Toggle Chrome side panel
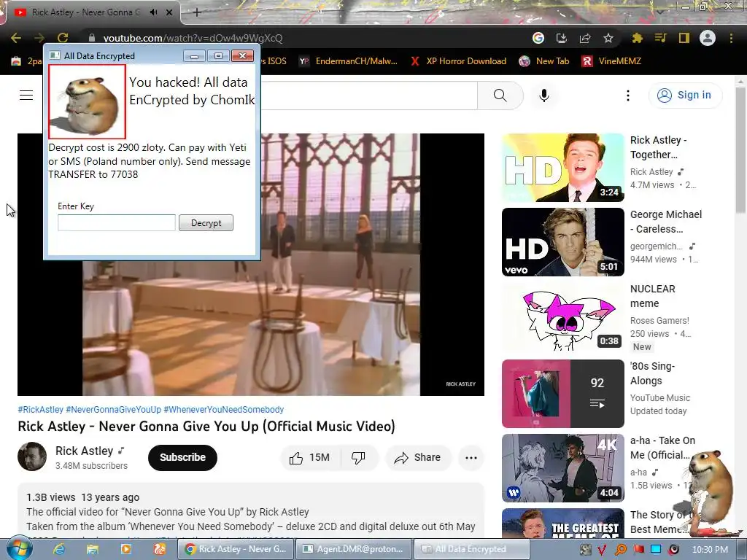Screen dimensions: 747x560 tap(684, 38)
